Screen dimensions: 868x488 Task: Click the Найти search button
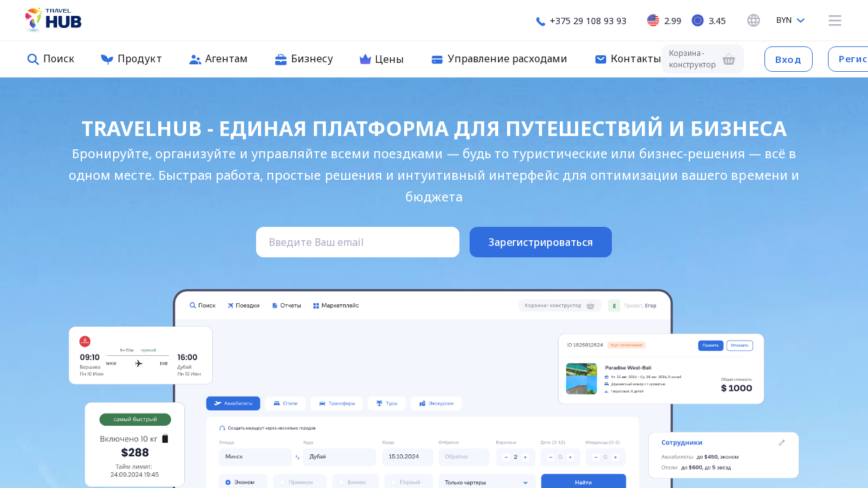[x=583, y=482]
